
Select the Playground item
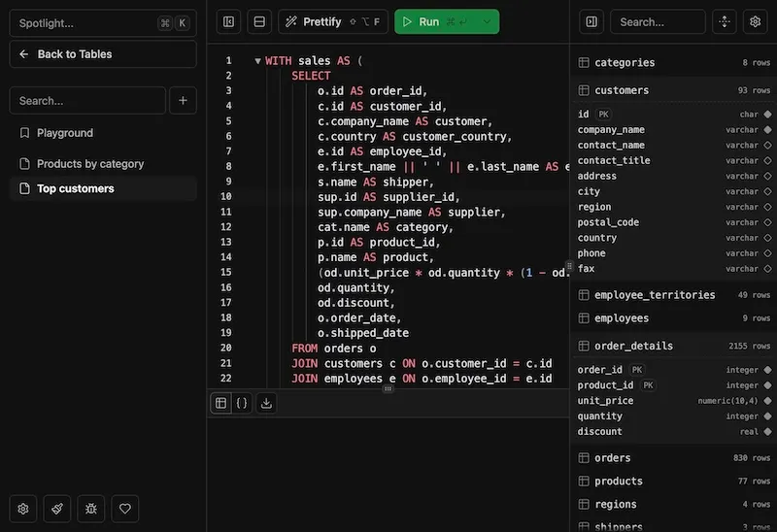[x=65, y=133]
